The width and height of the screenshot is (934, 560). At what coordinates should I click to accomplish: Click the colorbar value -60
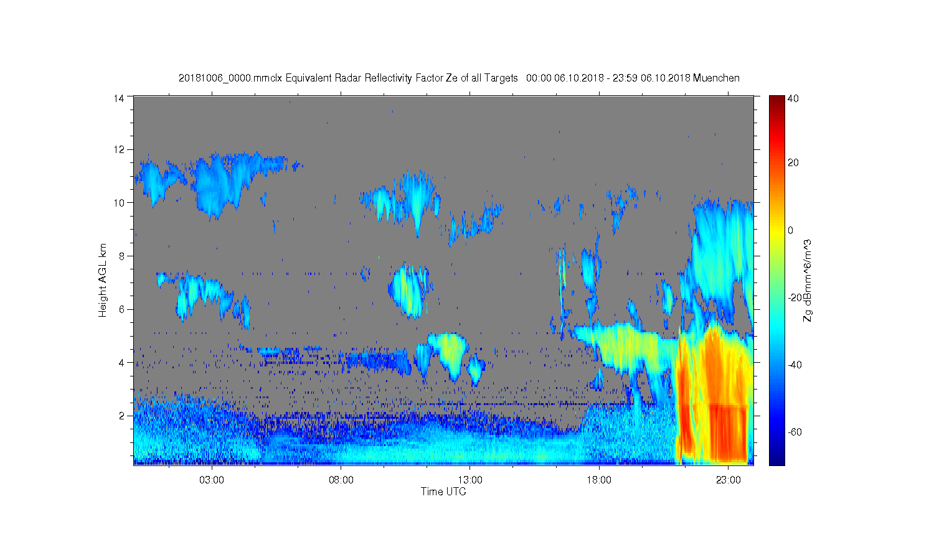click(x=795, y=432)
